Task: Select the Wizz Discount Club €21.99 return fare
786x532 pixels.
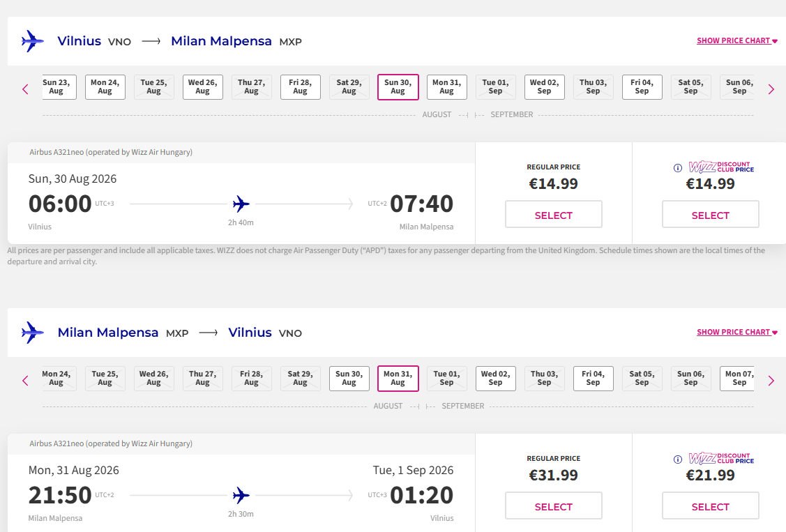Action: point(710,506)
